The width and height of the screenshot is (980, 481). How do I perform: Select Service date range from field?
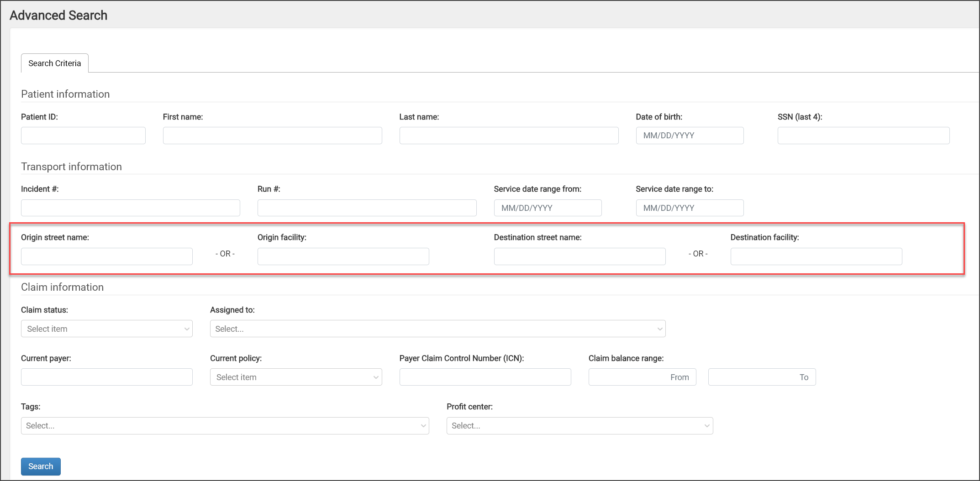point(548,208)
